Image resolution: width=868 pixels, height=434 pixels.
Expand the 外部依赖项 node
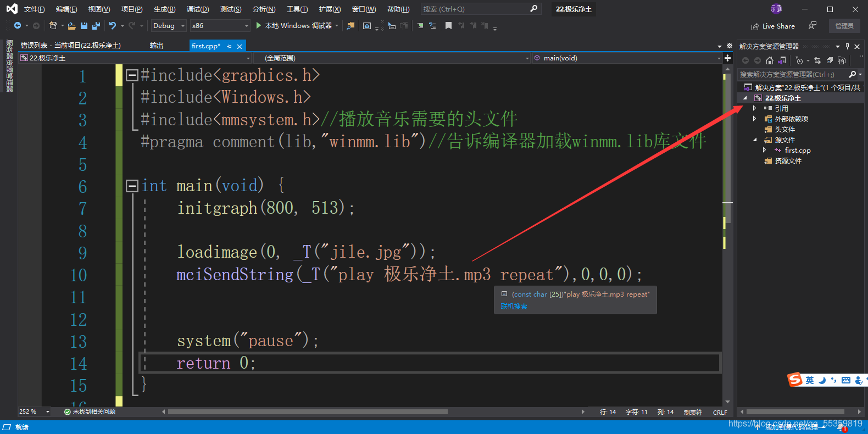point(755,119)
